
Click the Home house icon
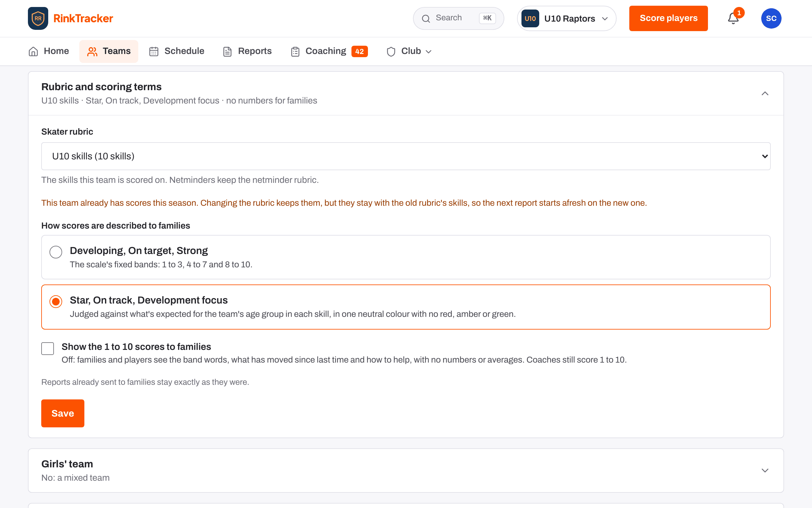pos(33,51)
